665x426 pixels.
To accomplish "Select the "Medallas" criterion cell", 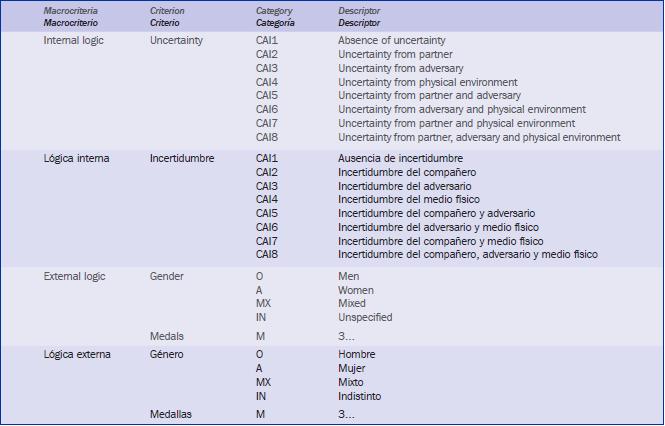I will (x=171, y=414).
